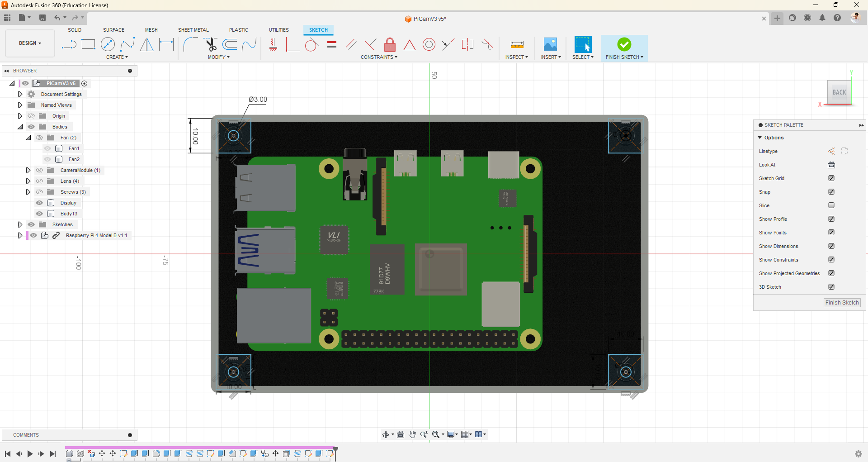This screenshot has width=868, height=462.
Task: Click the Measure inspect tool
Action: pyautogui.click(x=517, y=44)
